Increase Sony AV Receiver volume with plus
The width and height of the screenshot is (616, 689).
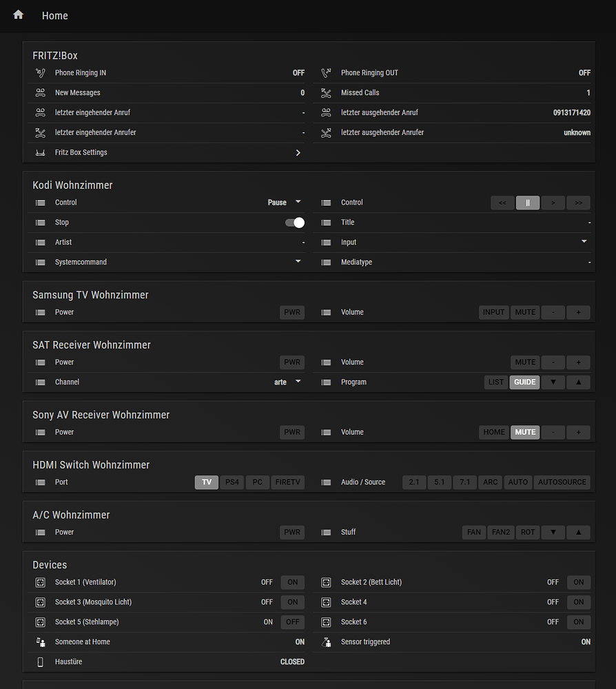[578, 432]
